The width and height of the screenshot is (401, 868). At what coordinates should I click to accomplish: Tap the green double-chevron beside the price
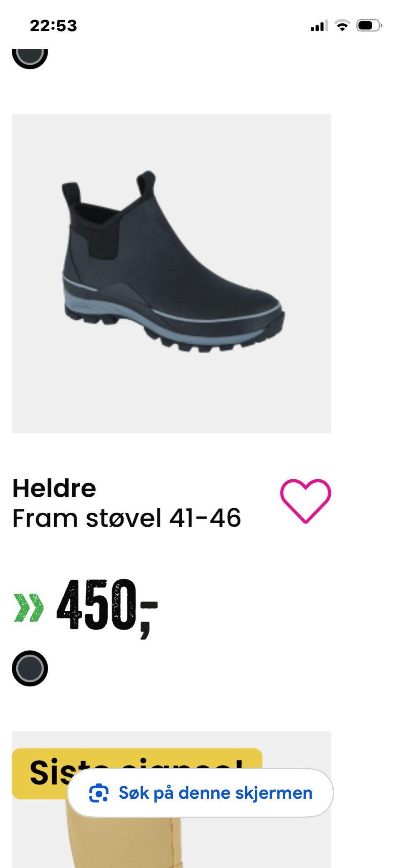pyautogui.click(x=28, y=607)
